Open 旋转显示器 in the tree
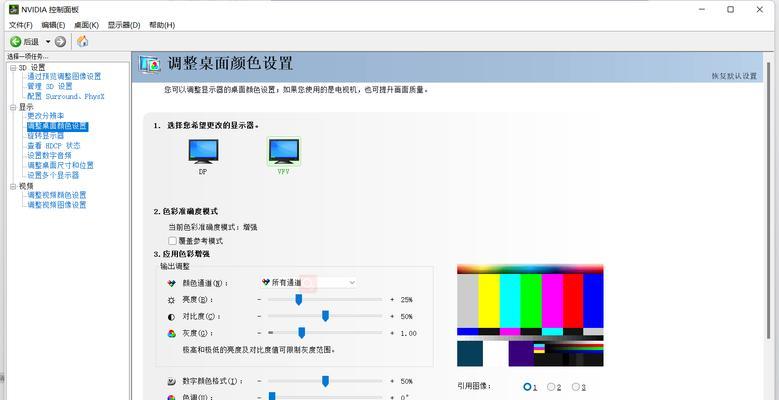The image size is (779, 400). tap(45, 136)
